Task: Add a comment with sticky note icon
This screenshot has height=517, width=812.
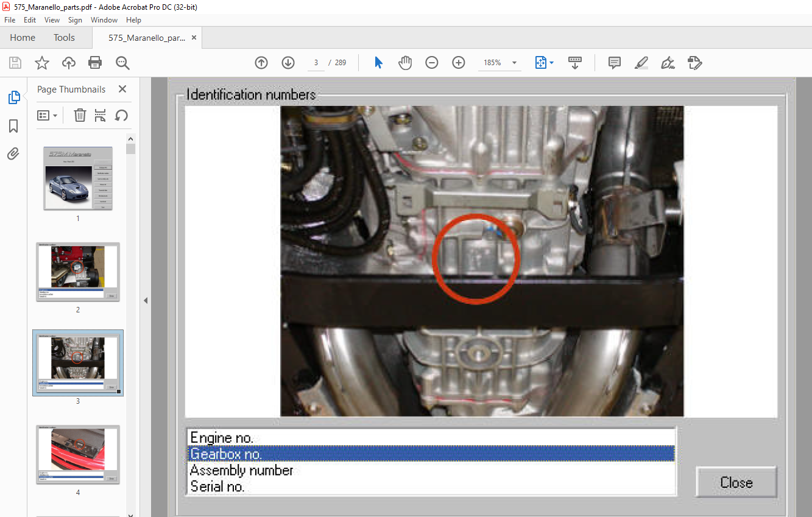Action: (x=615, y=63)
